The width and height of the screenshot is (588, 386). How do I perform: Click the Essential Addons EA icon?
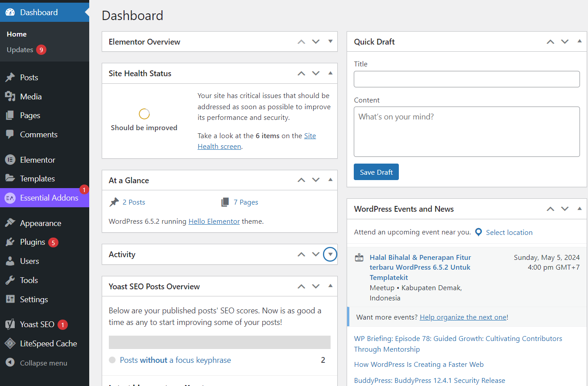coord(10,198)
